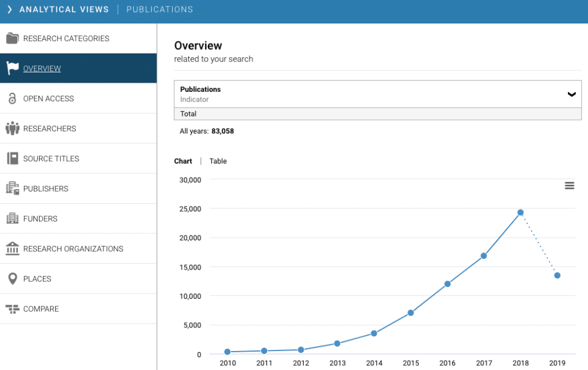Select the Total indicator row
The image size is (588, 370).
[377, 114]
